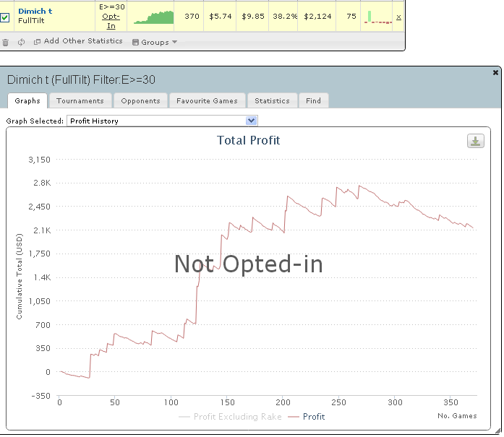Click the trash delete icon
The width and height of the screenshot is (504, 437).
click(x=6, y=42)
